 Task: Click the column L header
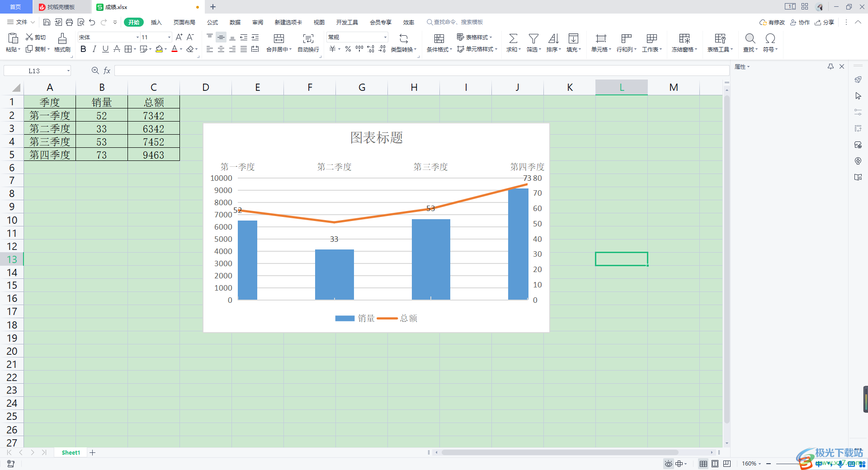[x=622, y=87]
